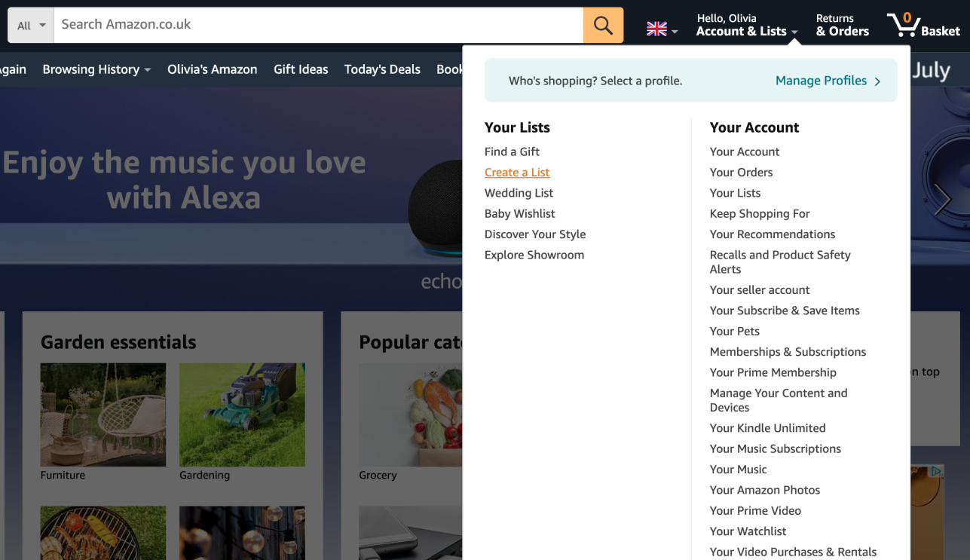Open Your Lists under Your Account

coord(735,193)
